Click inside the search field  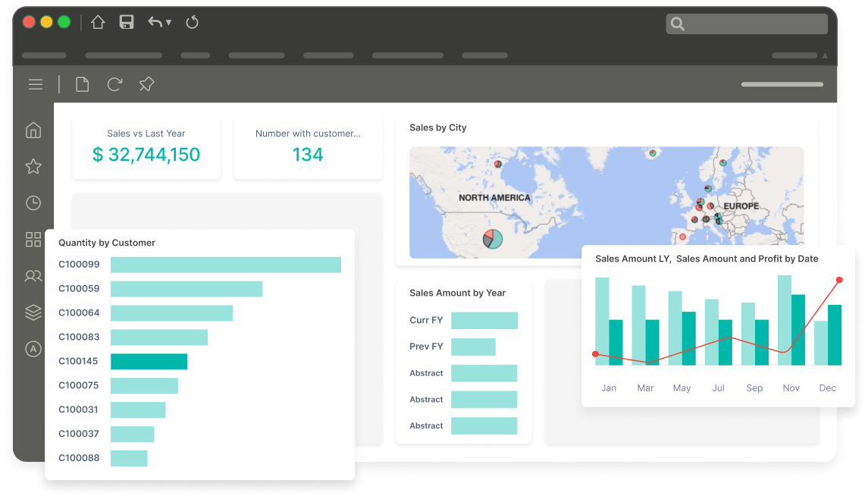click(747, 24)
